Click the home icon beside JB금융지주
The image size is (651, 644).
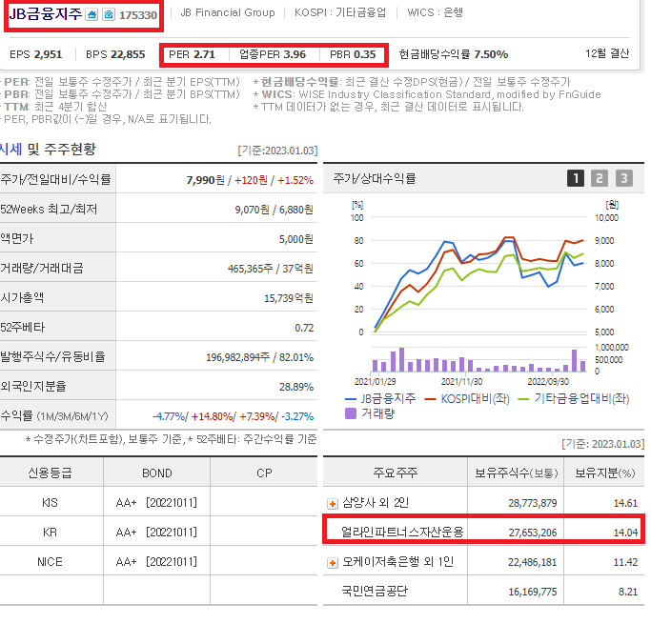(92, 15)
